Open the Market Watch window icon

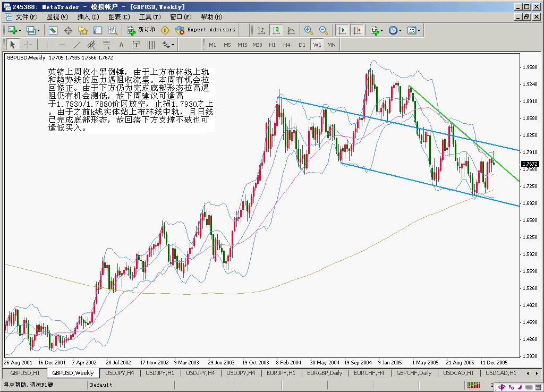pyautogui.click(x=53, y=30)
